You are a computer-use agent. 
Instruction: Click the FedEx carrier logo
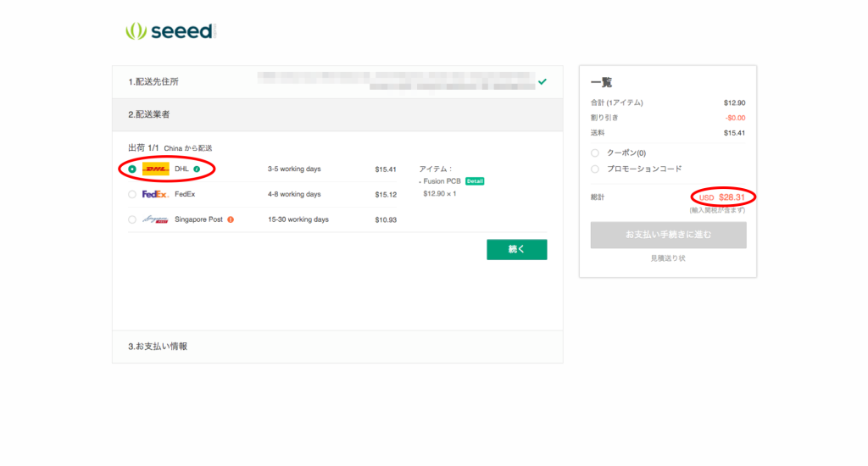click(156, 194)
